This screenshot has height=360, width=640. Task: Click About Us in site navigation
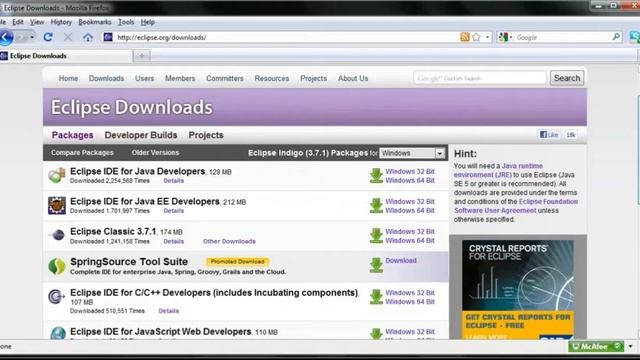[x=353, y=78]
